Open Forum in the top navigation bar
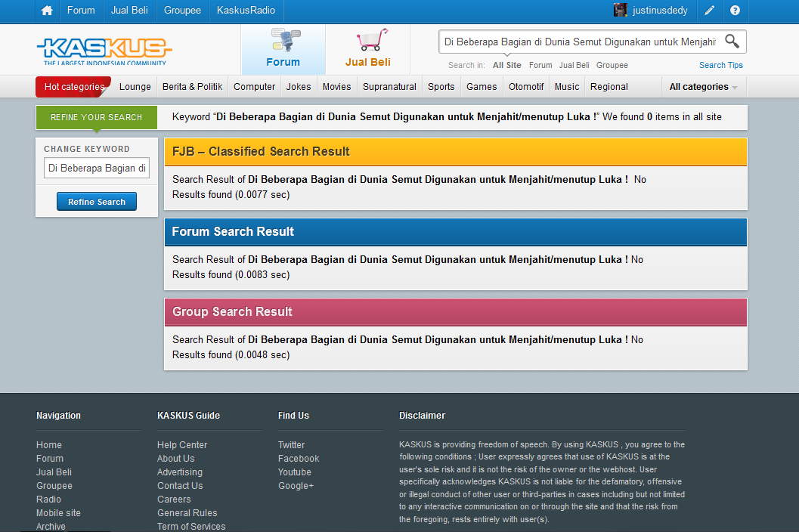The height and width of the screenshot is (532, 799). pos(81,10)
